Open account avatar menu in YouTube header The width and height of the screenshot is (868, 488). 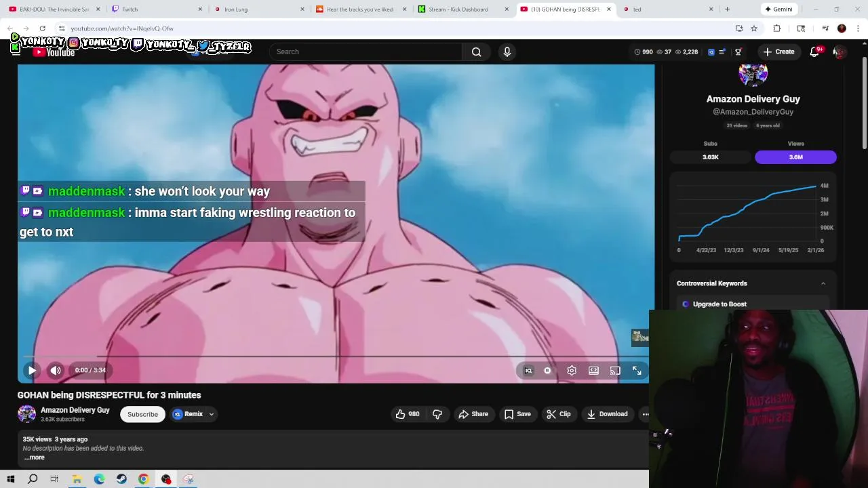(x=840, y=52)
